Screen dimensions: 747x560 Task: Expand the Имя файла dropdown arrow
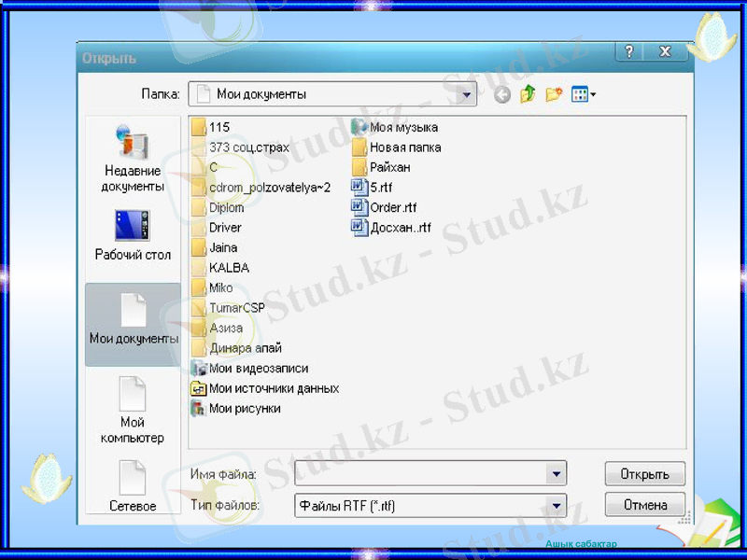coord(557,474)
